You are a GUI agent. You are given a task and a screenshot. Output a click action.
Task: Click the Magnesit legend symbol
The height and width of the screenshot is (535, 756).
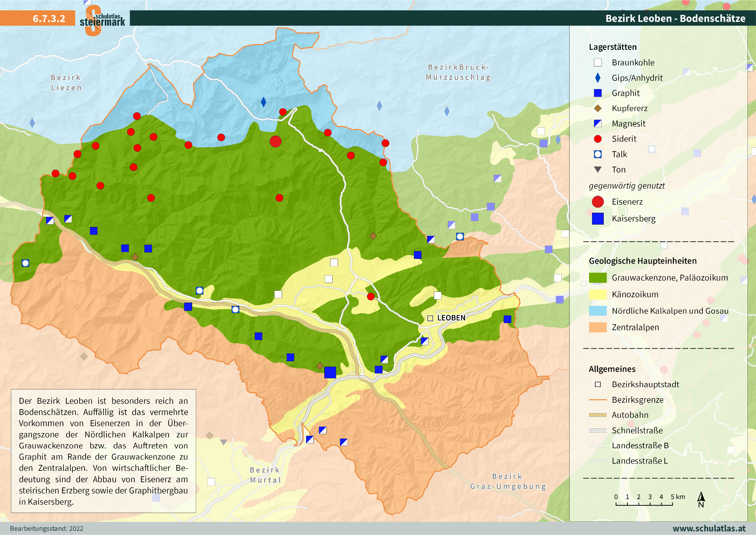598,124
